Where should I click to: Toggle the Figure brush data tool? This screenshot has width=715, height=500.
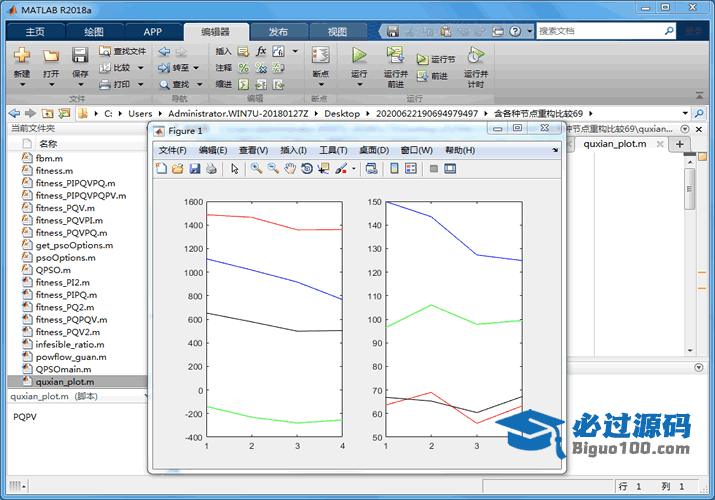coord(341,169)
